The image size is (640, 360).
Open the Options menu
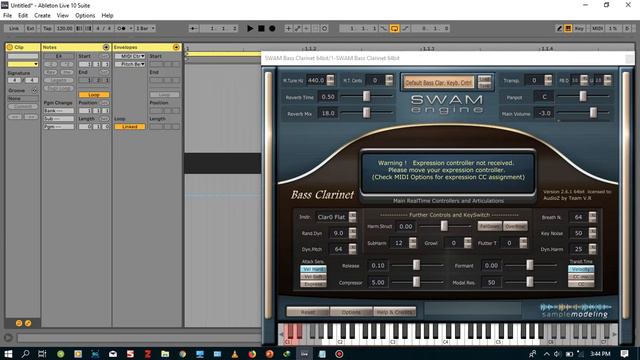85,16
